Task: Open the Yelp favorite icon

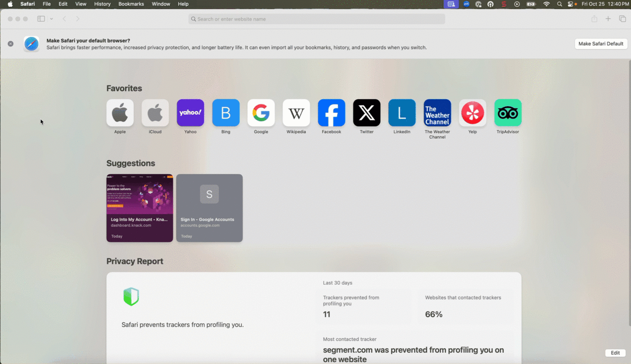Action: tap(472, 113)
